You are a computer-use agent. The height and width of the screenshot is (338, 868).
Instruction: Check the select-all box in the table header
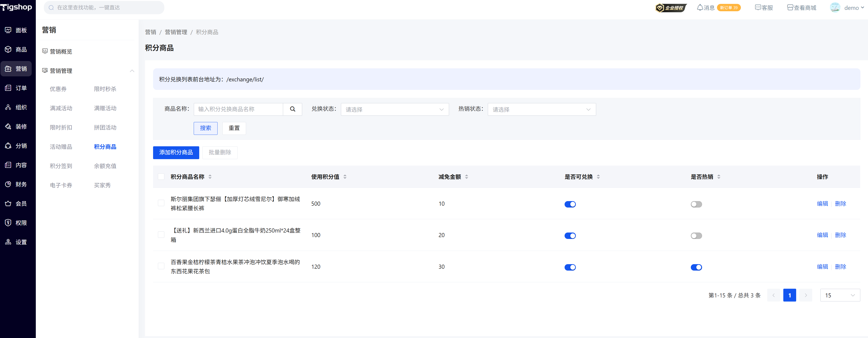(161, 177)
